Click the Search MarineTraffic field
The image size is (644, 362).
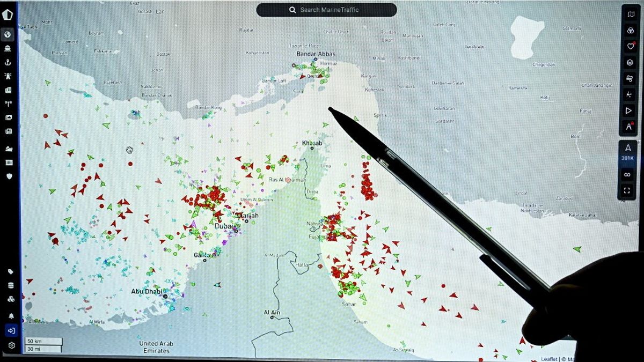pos(326,10)
